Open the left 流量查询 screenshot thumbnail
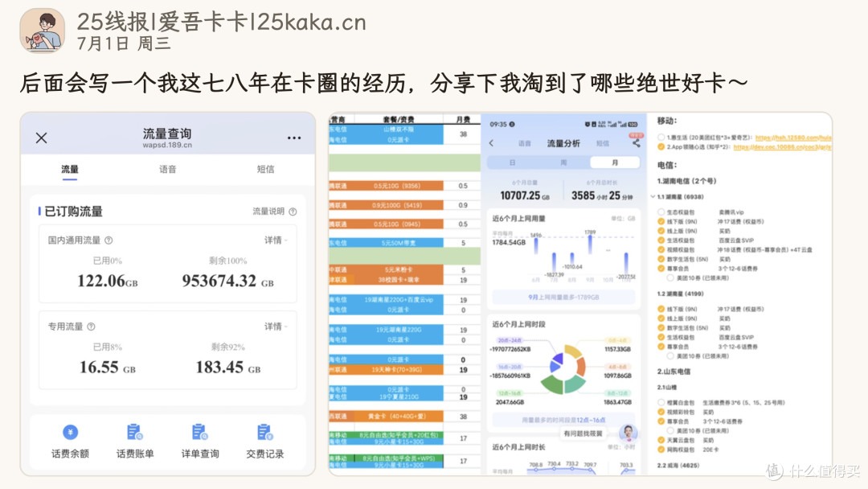 click(x=168, y=294)
